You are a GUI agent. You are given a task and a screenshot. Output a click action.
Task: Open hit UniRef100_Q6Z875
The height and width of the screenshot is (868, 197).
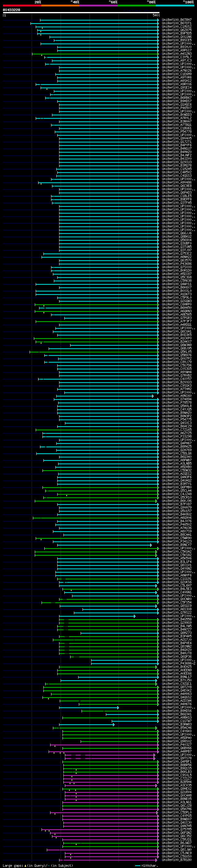coord(176,30)
